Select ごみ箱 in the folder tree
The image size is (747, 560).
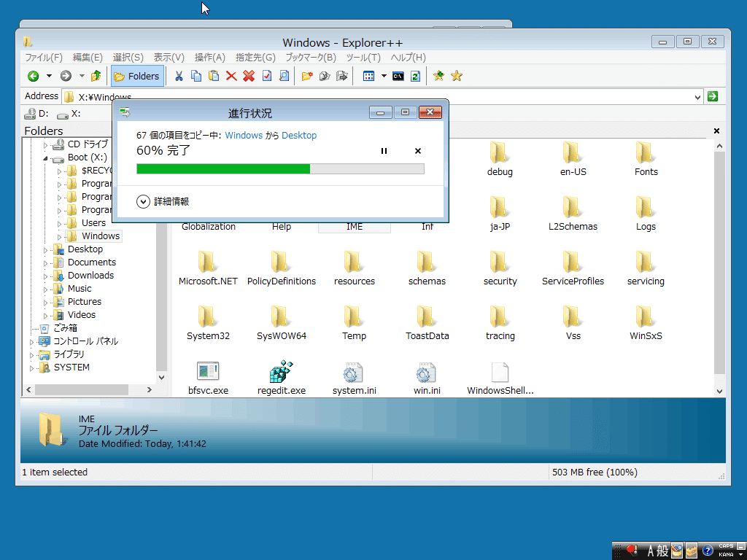(65, 328)
